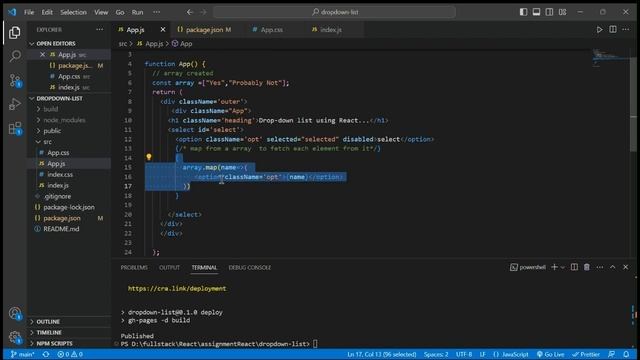Switch to the DEBUG CONSOLE tab
This screenshot has width=640, height=360.
[249, 267]
